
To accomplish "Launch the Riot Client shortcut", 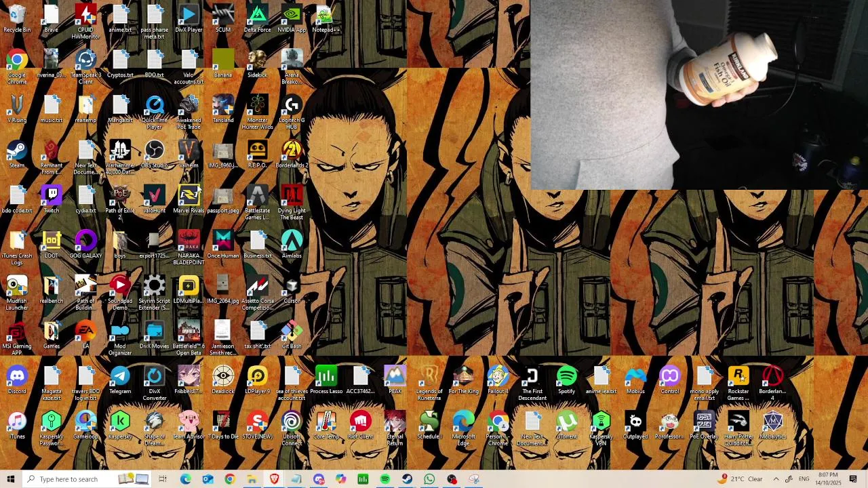I will 360,426.
